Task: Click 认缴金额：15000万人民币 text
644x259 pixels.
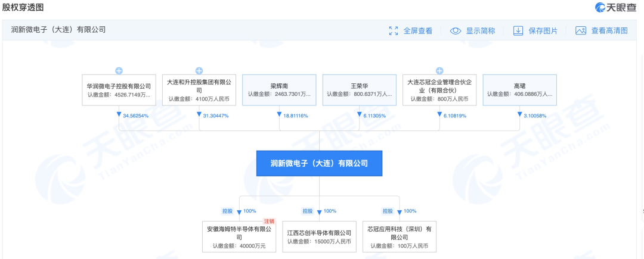Action: [319, 241]
